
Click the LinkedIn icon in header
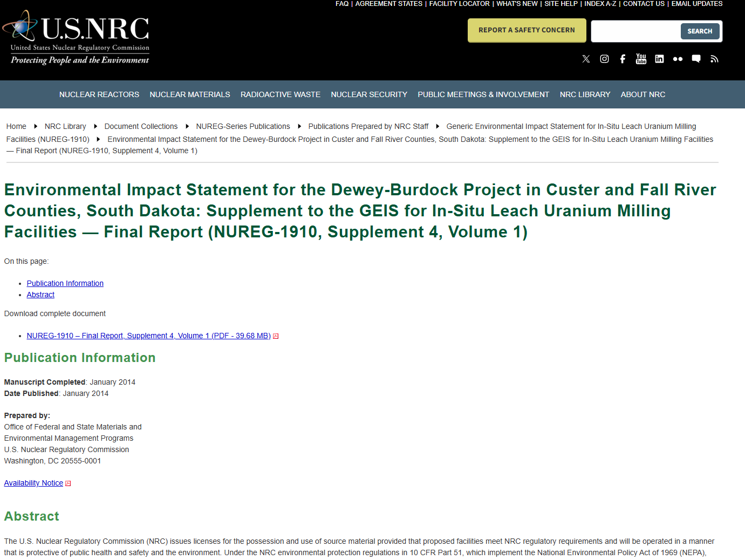(659, 59)
